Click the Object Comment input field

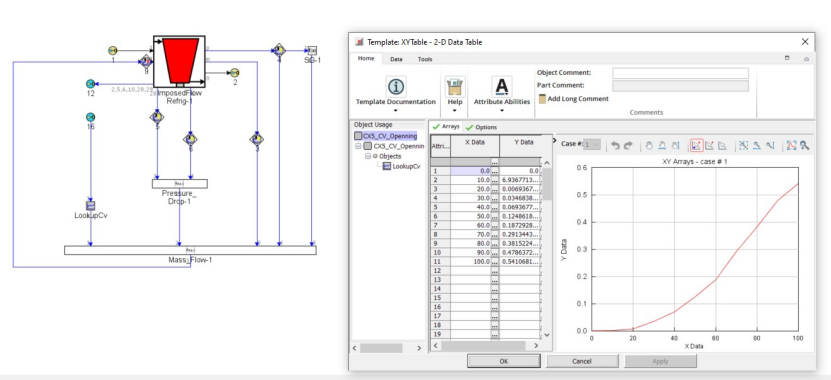click(680, 73)
